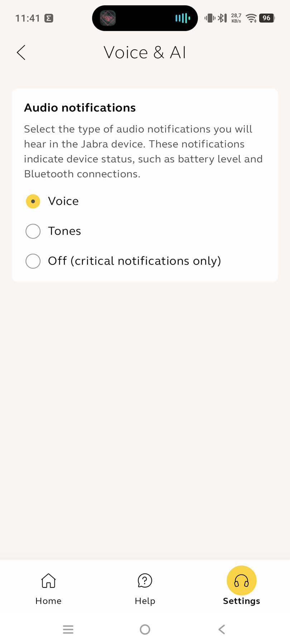Tap the battery level indicator
Image resolution: width=290 pixels, height=644 pixels.
coord(267,18)
